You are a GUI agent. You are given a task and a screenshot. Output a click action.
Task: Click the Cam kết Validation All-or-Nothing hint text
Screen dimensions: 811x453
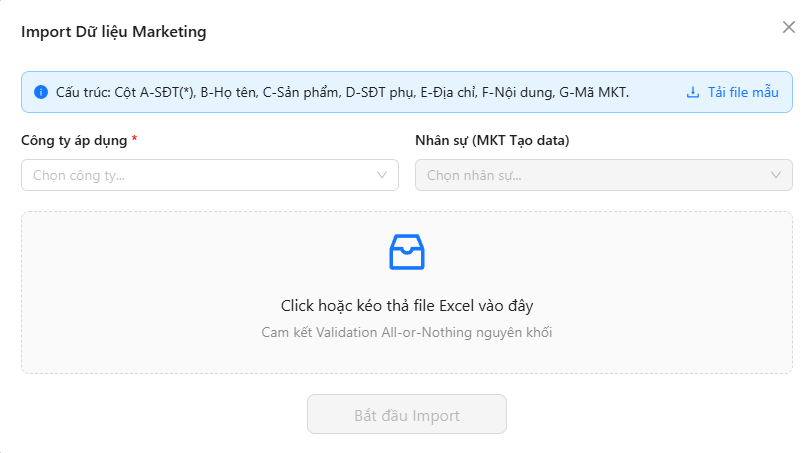pyautogui.click(x=407, y=332)
